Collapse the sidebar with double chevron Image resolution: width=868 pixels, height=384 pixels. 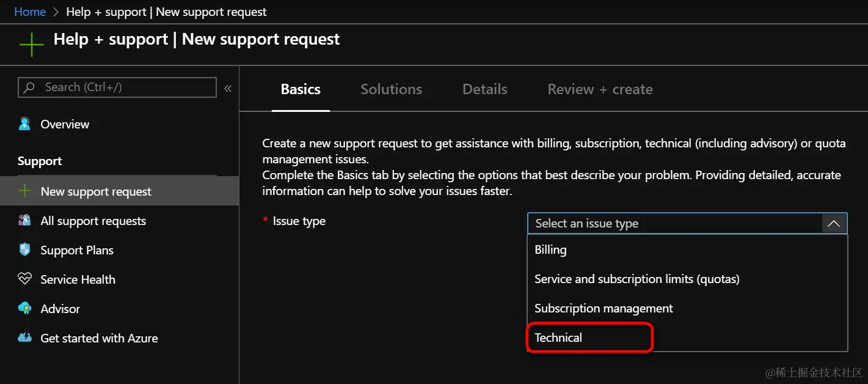coord(228,89)
